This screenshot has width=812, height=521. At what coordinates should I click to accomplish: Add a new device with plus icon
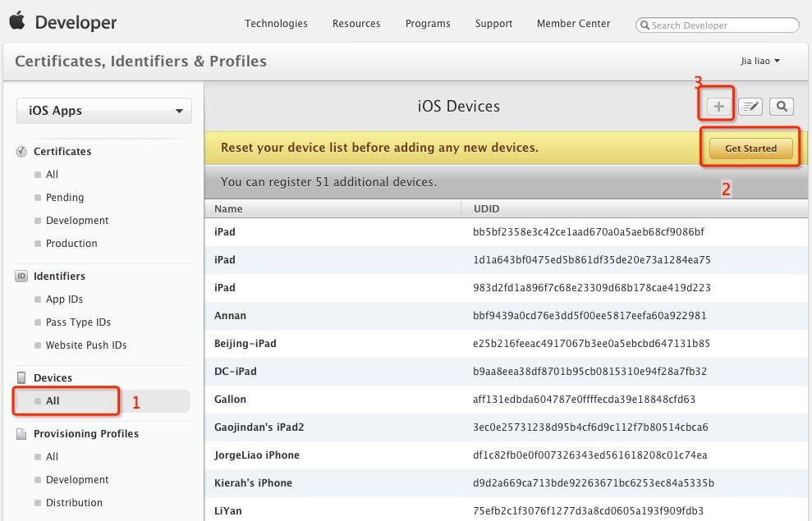[718, 107]
